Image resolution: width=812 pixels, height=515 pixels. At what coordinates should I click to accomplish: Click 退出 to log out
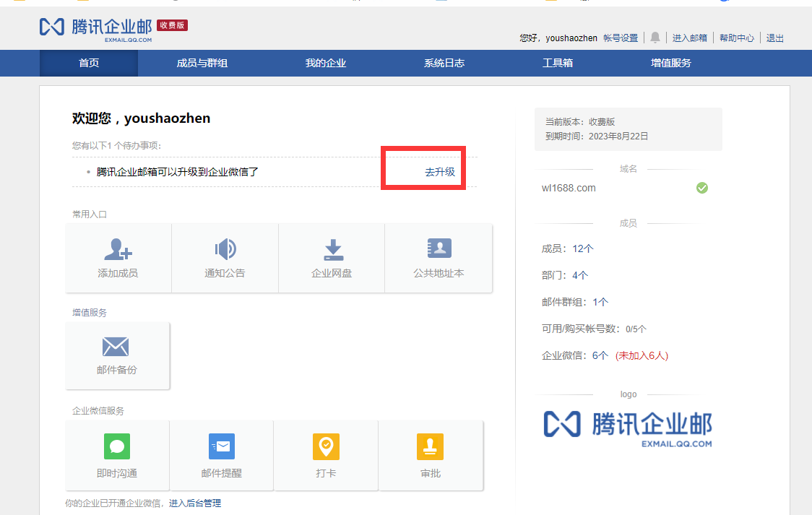774,38
